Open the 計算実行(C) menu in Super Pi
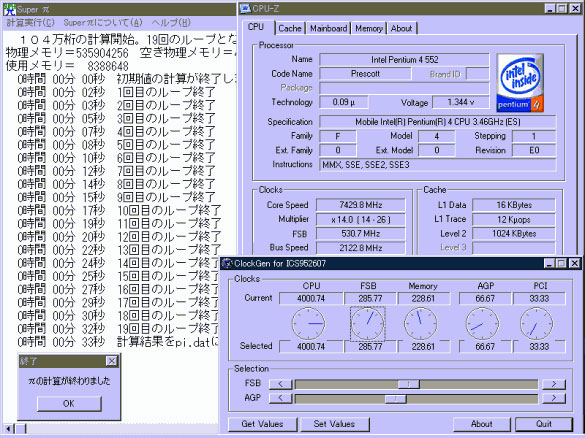 tap(31, 23)
